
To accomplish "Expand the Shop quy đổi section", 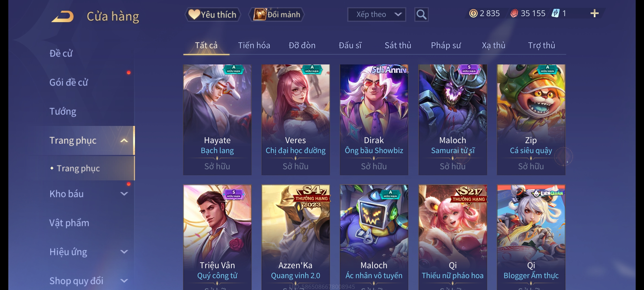I will (124, 281).
